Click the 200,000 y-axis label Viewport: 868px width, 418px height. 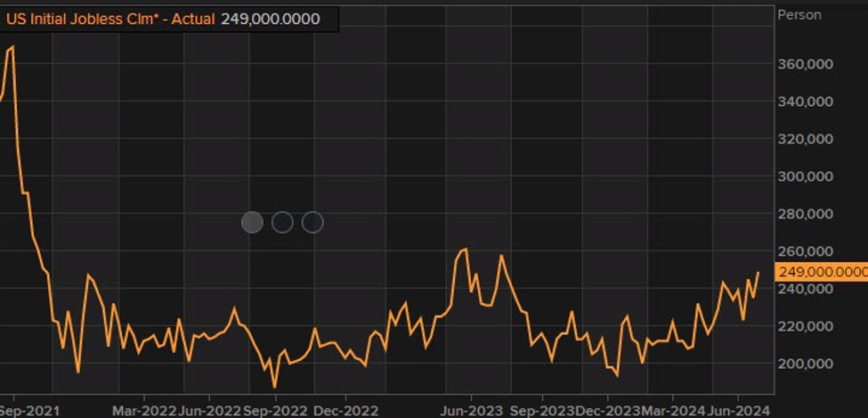[x=805, y=364]
